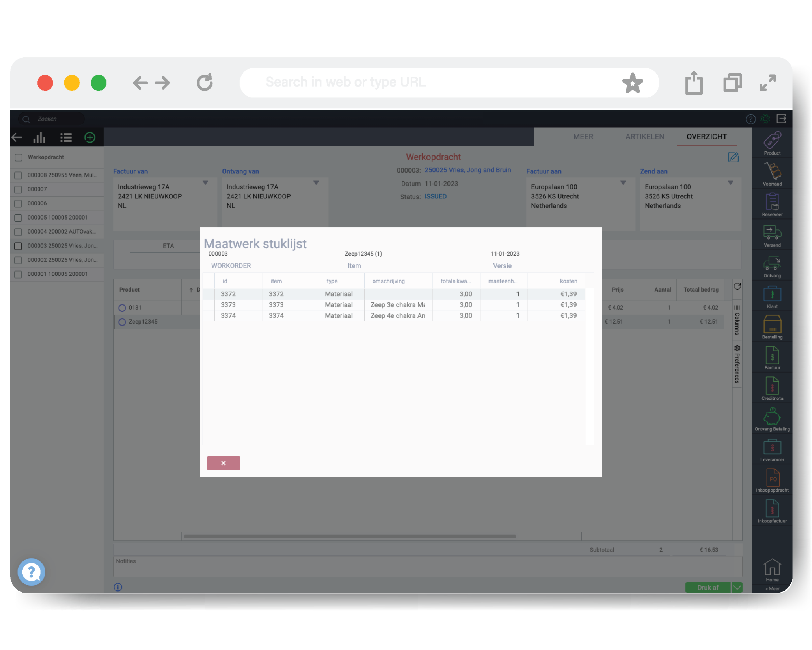Close the Maatwerk stuklijst dialog

223,463
